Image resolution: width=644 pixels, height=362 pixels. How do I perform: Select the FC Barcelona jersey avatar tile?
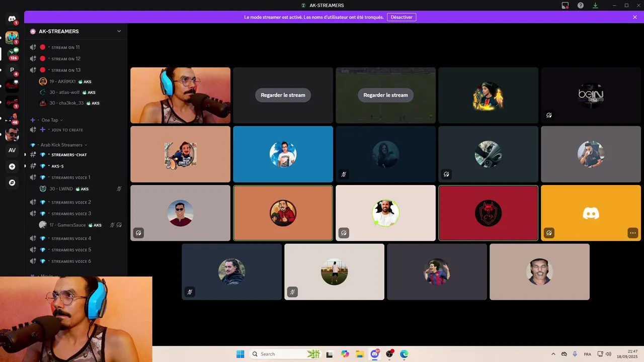click(437, 272)
